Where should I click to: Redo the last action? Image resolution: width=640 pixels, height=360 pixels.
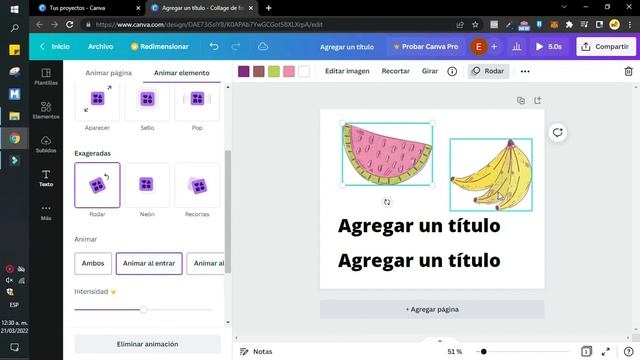(236, 47)
